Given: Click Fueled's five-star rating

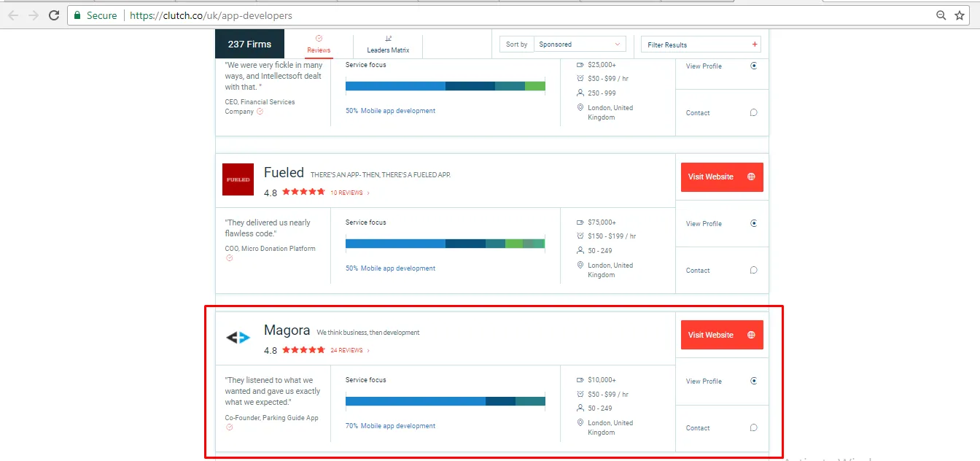Looking at the screenshot, I should 303,193.
